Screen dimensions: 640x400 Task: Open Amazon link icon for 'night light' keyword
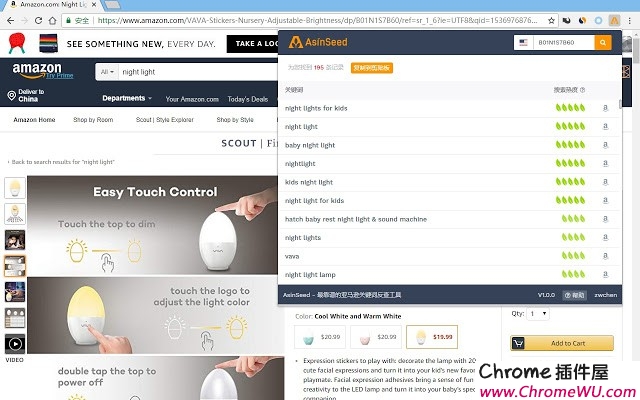tap(605, 127)
